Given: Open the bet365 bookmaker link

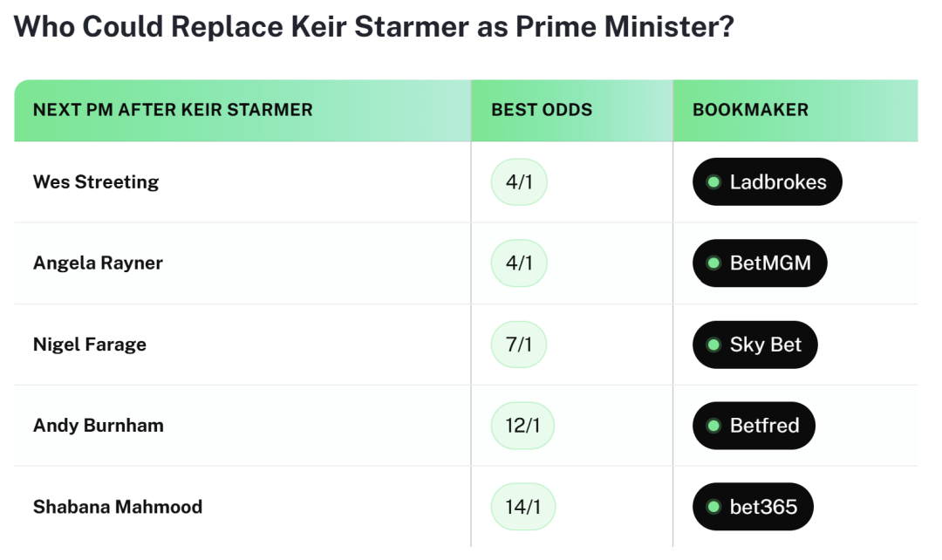Looking at the screenshot, I should [753, 507].
